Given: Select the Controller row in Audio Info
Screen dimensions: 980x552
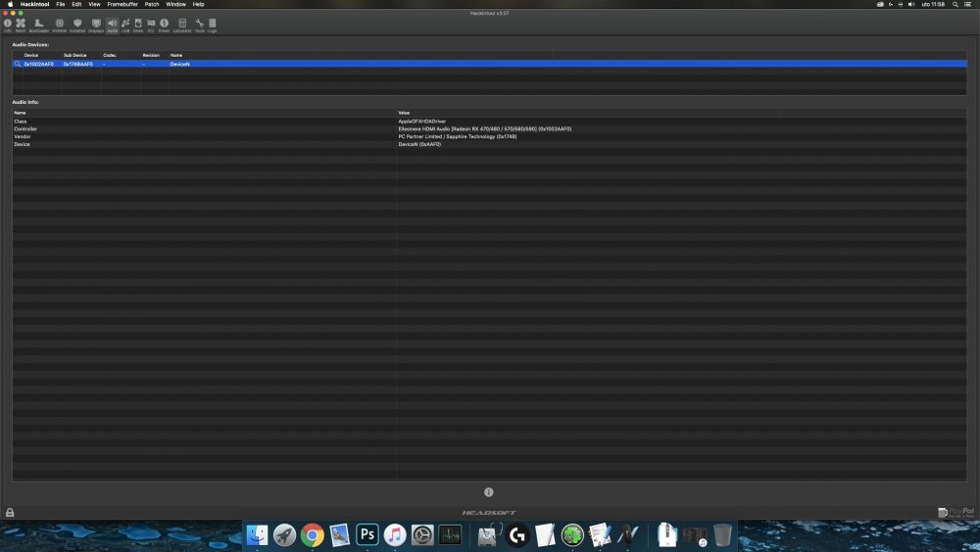Looking at the screenshot, I should coord(489,128).
